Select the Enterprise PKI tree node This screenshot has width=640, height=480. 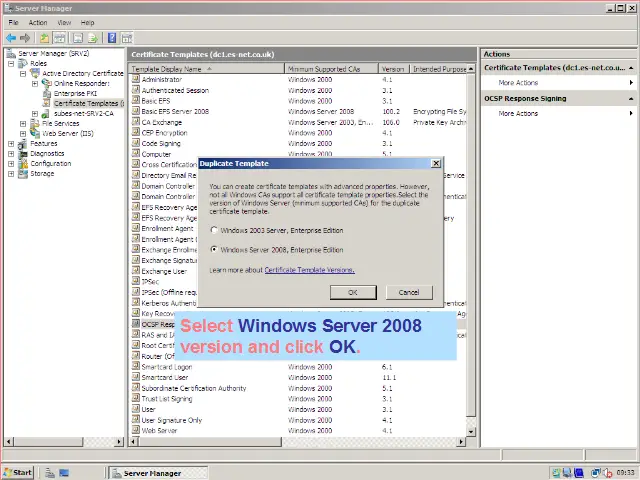point(75,93)
